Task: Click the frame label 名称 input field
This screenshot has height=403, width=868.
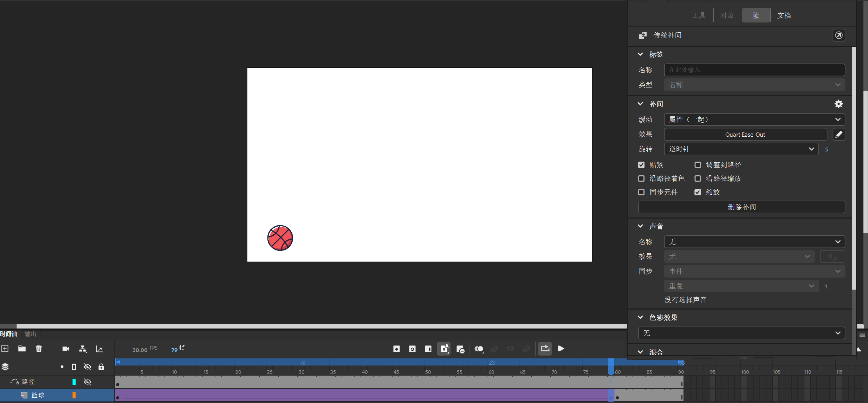Action: click(754, 70)
